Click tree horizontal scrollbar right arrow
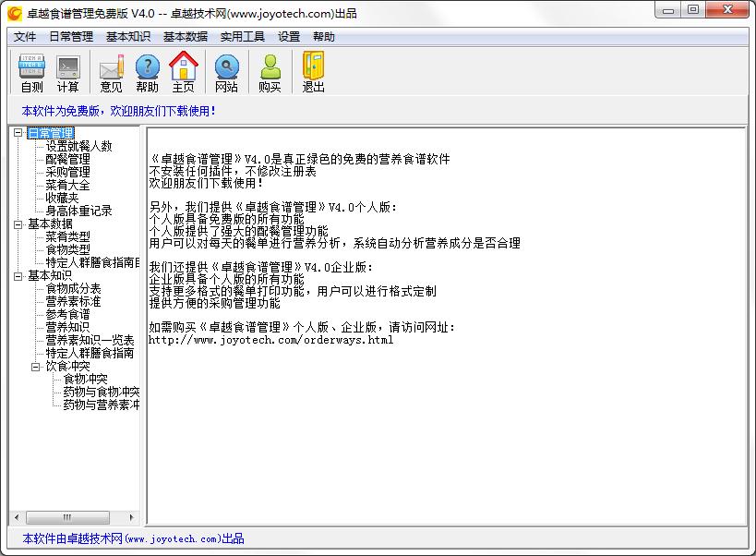 [132, 517]
